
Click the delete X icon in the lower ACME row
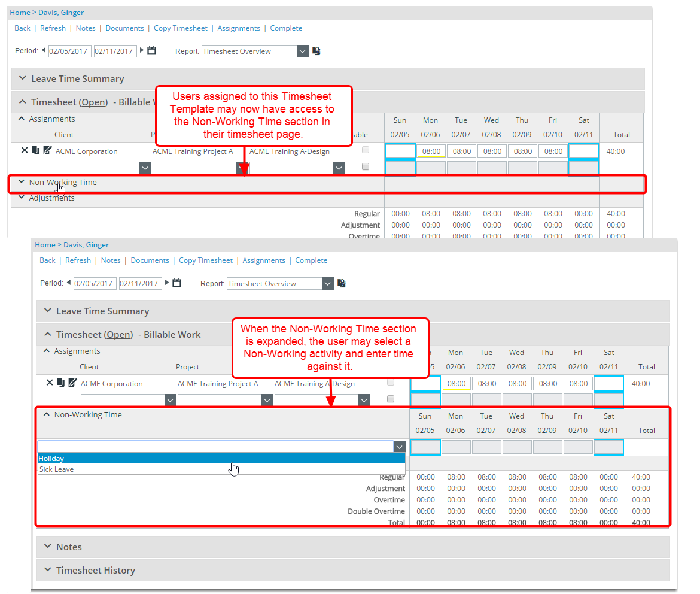50,383
